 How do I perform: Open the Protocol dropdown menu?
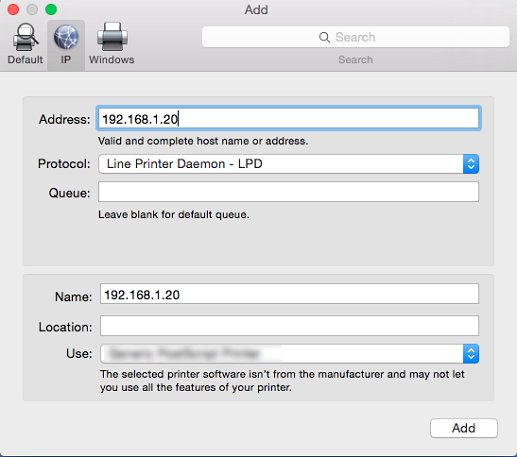coord(288,164)
